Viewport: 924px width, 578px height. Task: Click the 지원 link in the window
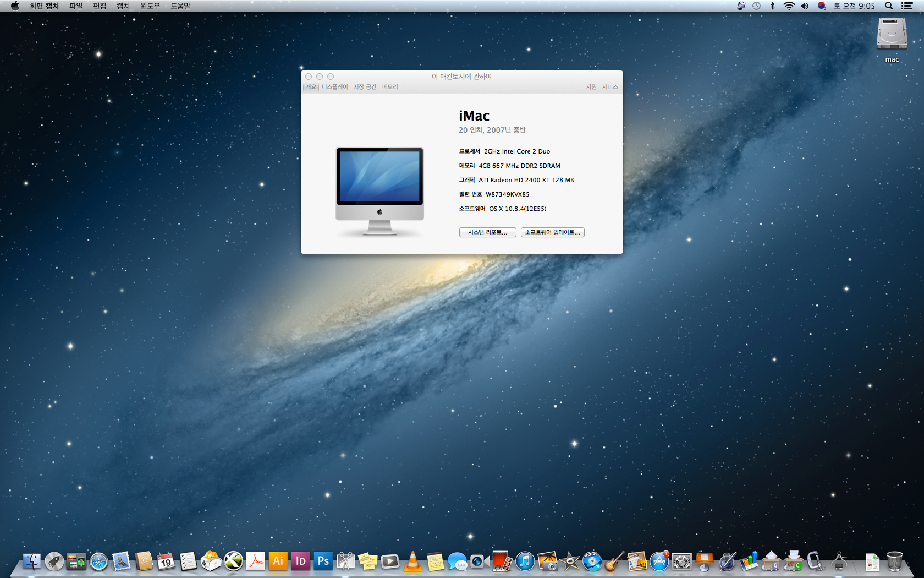coord(591,87)
